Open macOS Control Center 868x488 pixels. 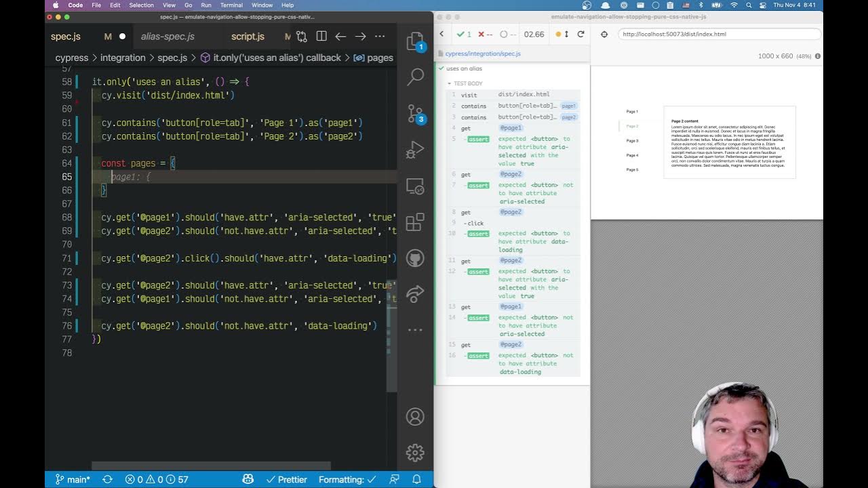click(764, 5)
